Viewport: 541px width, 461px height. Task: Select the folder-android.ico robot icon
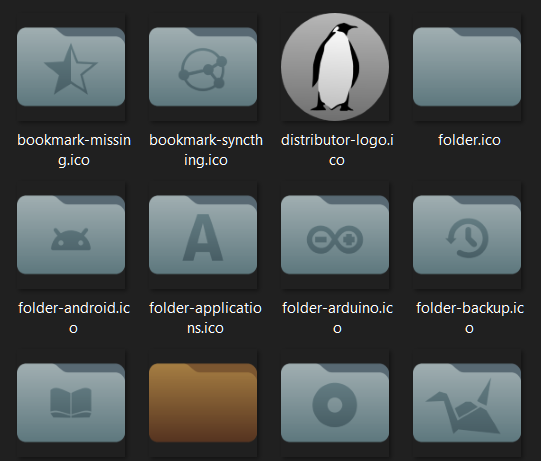(x=71, y=235)
